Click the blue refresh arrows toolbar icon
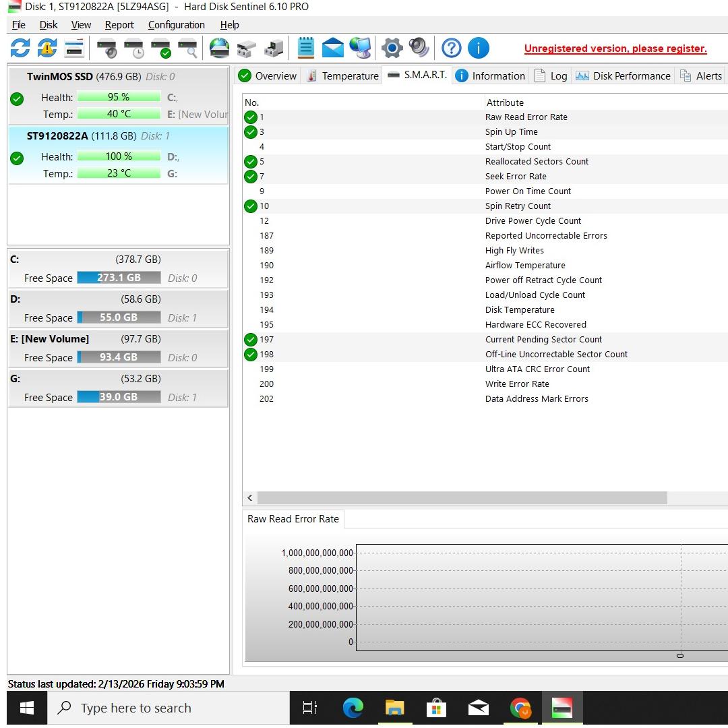 click(x=20, y=48)
